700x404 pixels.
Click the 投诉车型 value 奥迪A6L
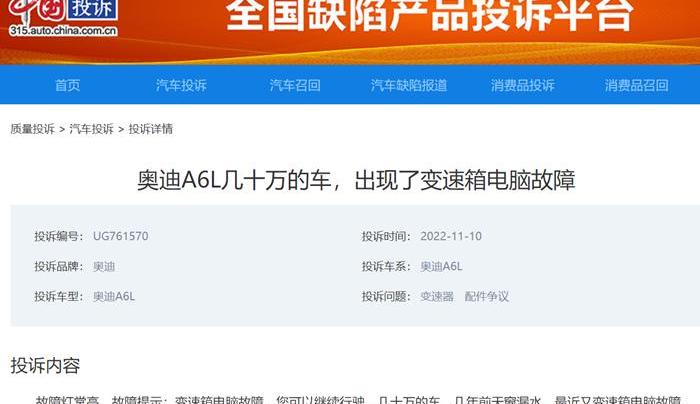(x=114, y=296)
